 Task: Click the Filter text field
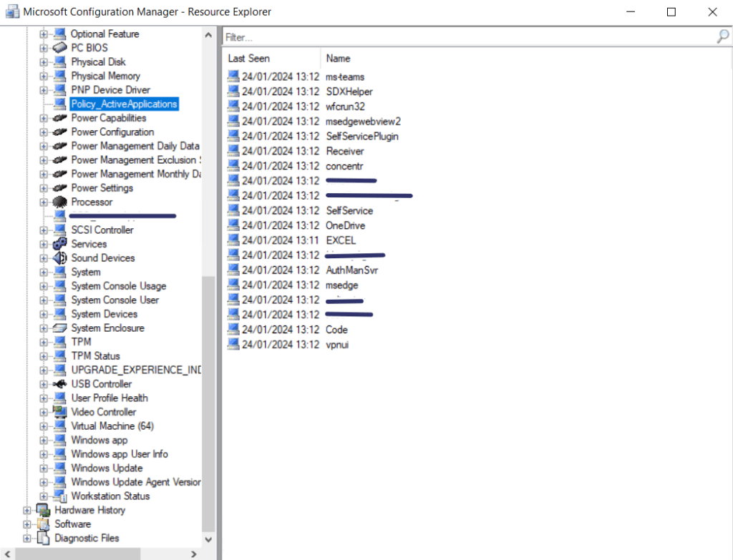click(465, 36)
